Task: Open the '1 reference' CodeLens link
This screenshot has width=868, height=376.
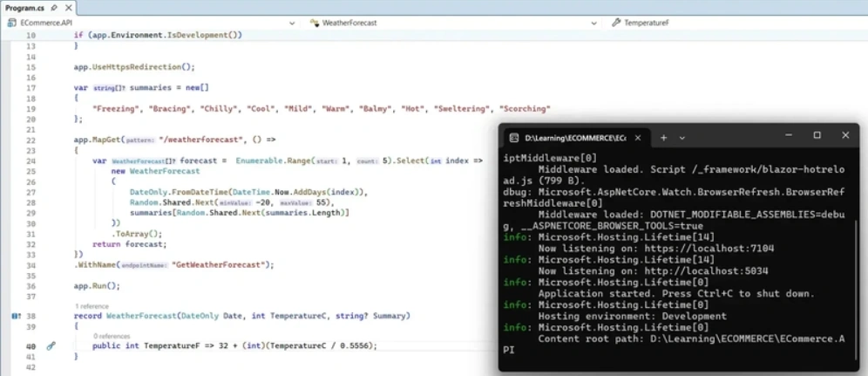Action: 92,306
